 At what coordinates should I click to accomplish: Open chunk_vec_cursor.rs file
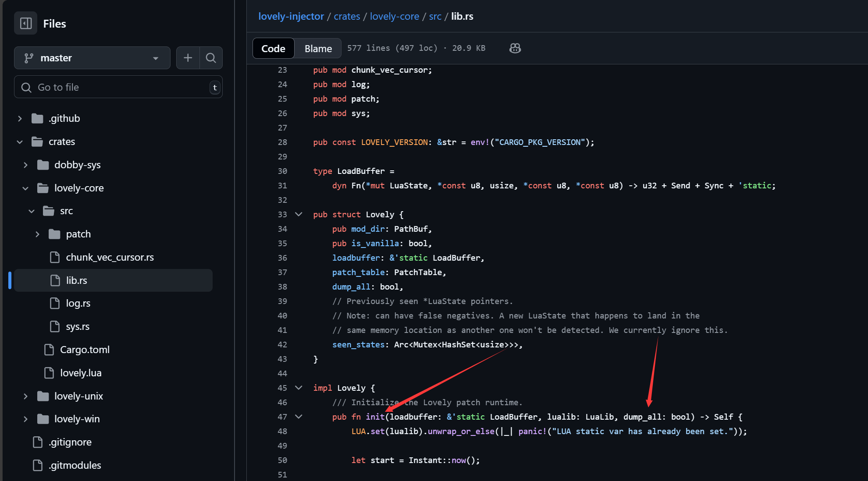point(110,258)
